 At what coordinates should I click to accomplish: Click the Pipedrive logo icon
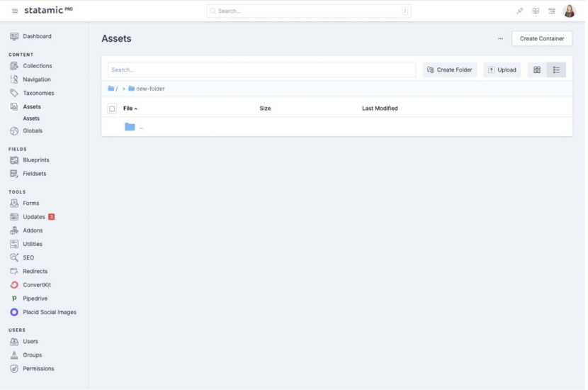click(x=14, y=299)
